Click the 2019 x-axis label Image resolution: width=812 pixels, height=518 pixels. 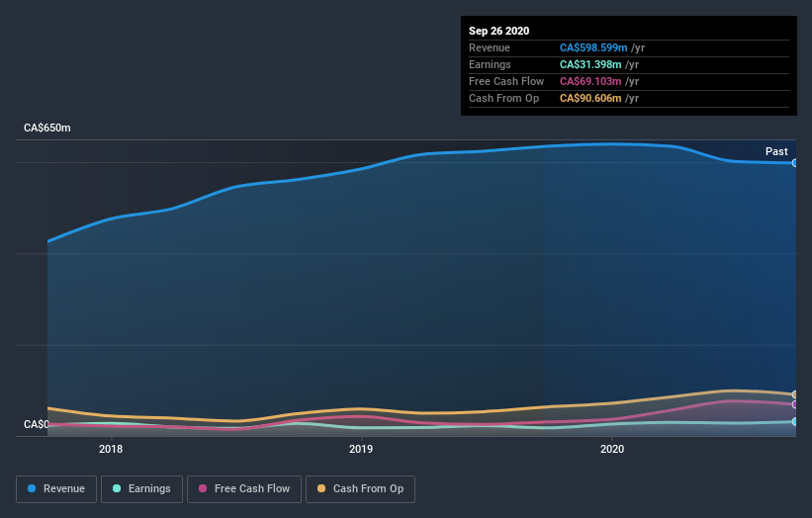pos(361,449)
